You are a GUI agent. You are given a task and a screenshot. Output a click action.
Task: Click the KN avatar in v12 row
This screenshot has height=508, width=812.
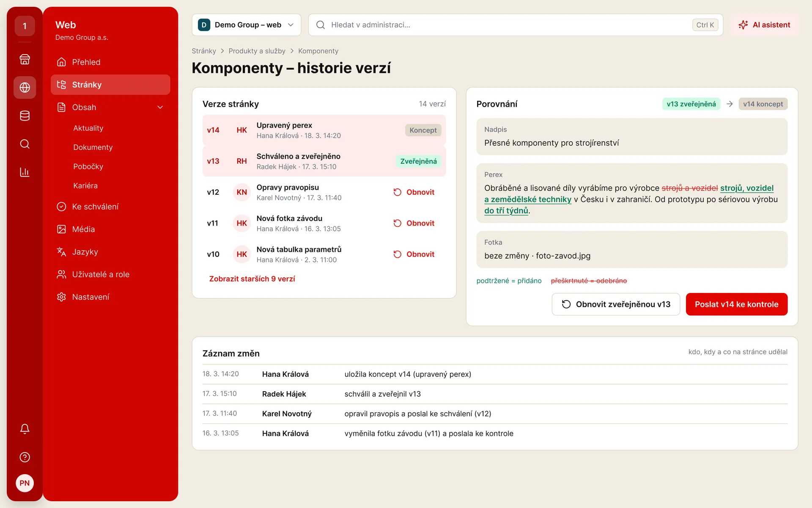pyautogui.click(x=241, y=192)
